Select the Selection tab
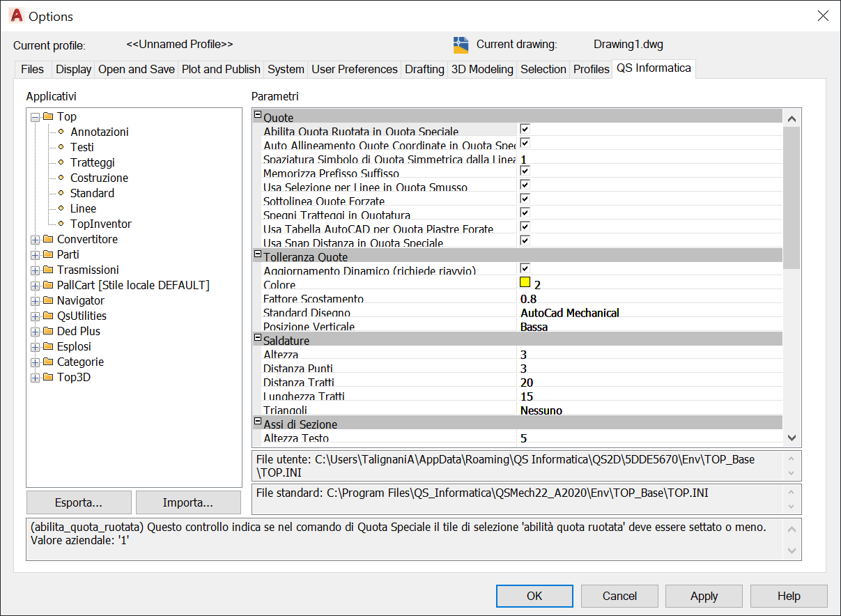Viewport: 841px width, 616px height. click(543, 69)
